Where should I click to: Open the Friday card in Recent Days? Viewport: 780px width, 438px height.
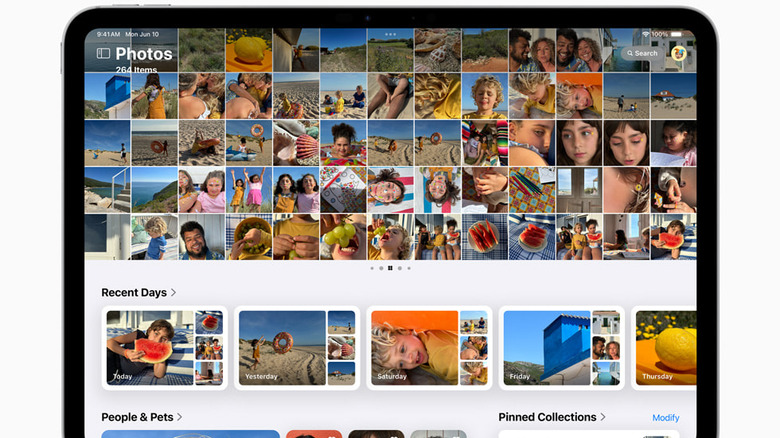562,348
